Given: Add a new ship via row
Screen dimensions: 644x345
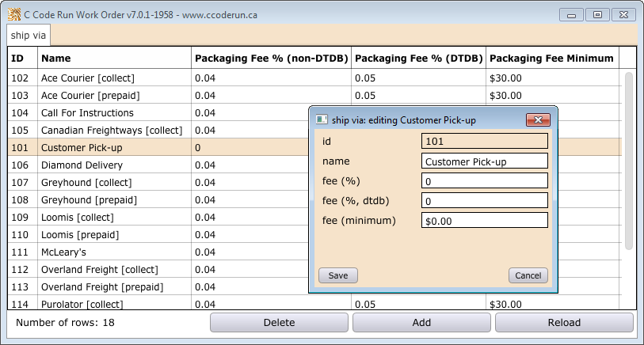Looking at the screenshot, I should pyautogui.click(x=421, y=322).
